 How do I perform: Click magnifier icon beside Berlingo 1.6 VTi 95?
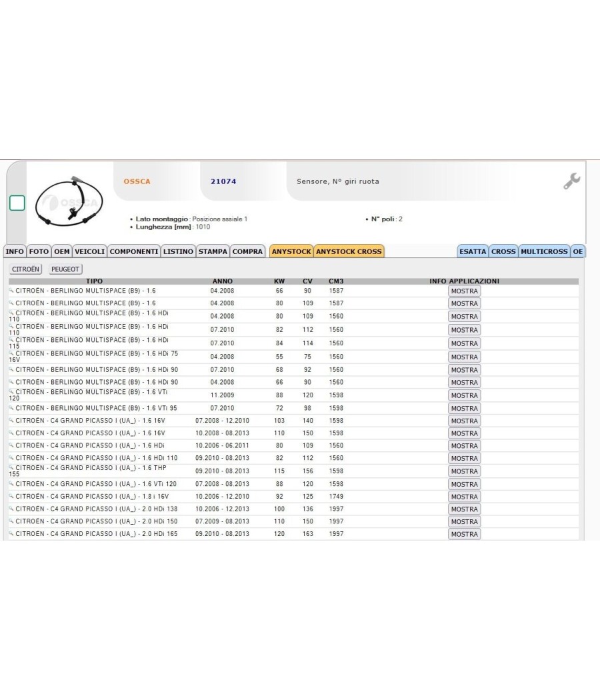tap(11, 408)
